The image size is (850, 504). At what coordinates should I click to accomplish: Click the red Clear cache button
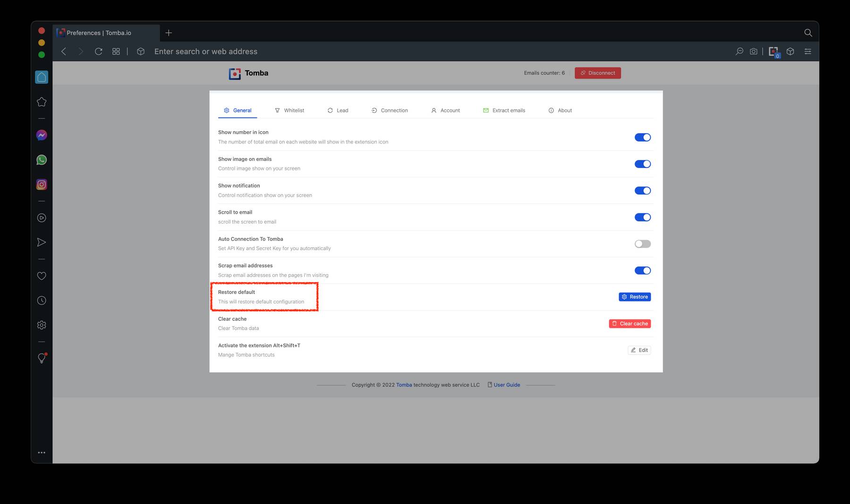[x=630, y=324]
